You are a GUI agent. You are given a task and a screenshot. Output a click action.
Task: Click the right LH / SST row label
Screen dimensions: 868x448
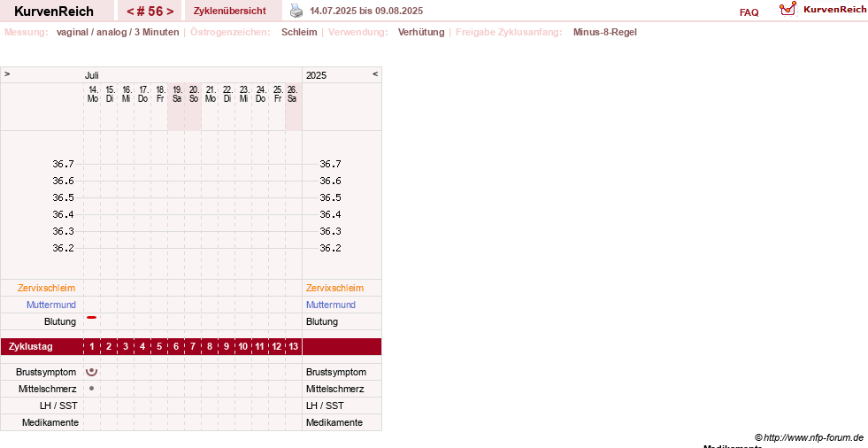(x=325, y=406)
